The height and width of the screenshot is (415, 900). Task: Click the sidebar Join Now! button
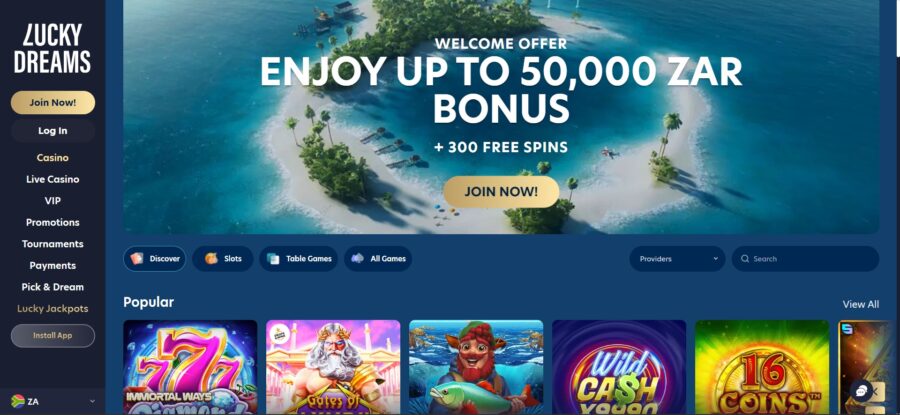(53, 103)
